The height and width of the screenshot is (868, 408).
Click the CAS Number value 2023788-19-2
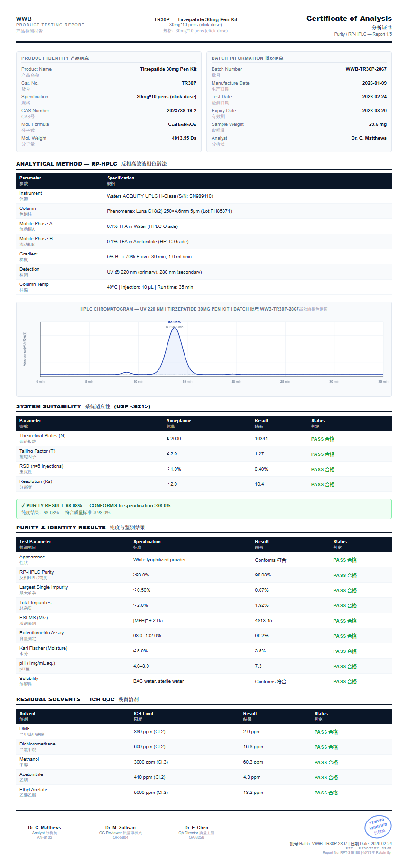click(x=181, y=111)
